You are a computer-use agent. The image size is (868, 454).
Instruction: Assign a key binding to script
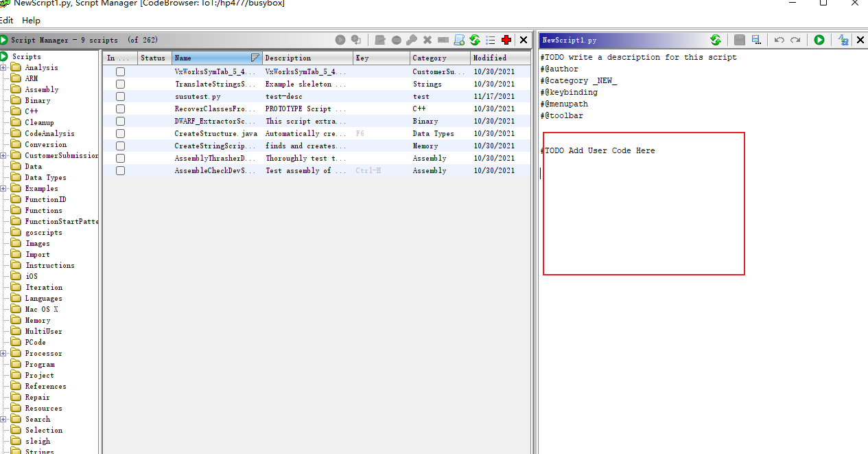[x=412, y=40]
